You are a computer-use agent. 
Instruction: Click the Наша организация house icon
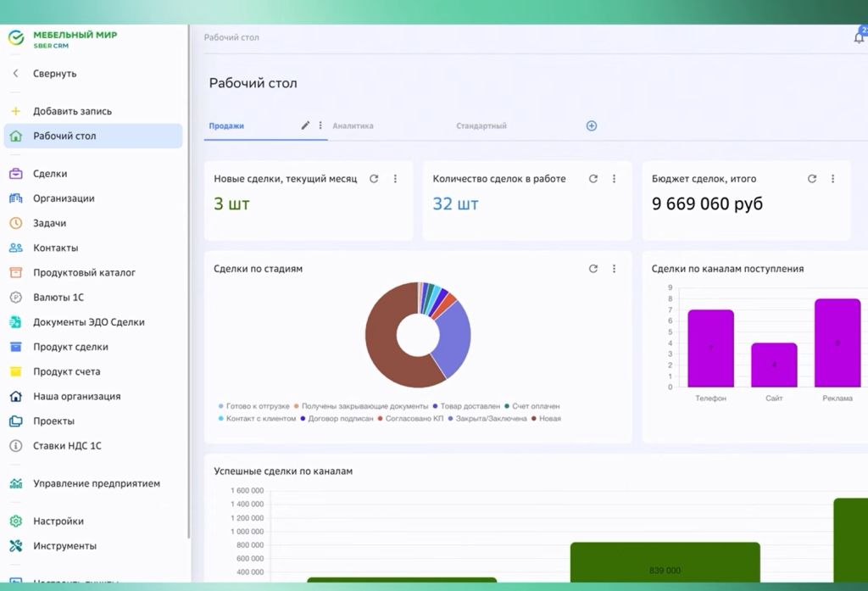coord(15,396)
